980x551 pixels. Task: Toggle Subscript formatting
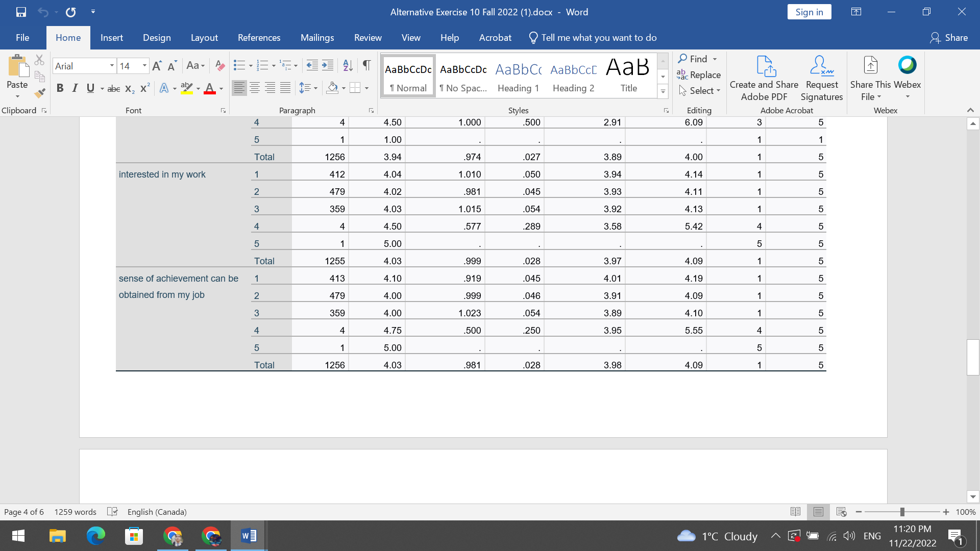pos(130,88)
